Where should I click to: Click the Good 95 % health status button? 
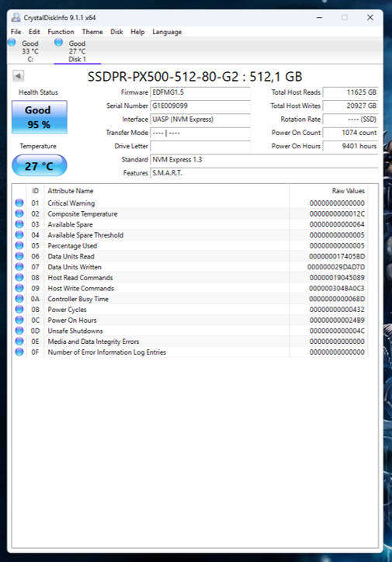point(40,117)
